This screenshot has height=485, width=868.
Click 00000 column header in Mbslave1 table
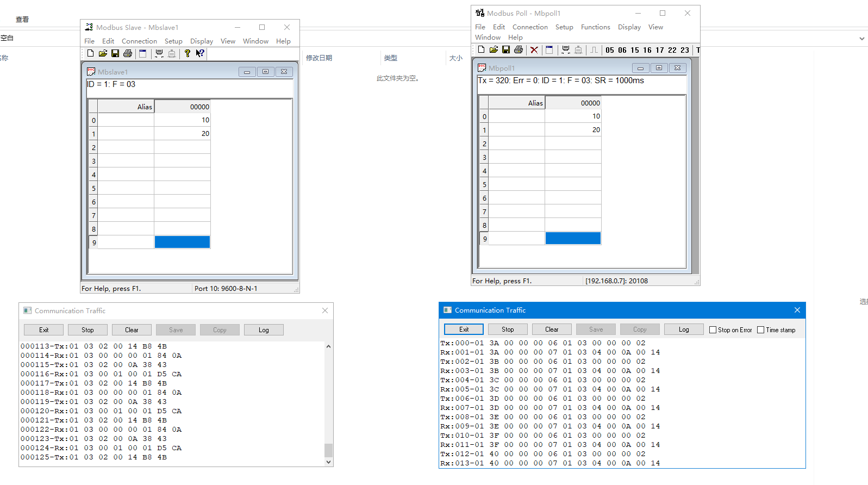coord(182,107)
